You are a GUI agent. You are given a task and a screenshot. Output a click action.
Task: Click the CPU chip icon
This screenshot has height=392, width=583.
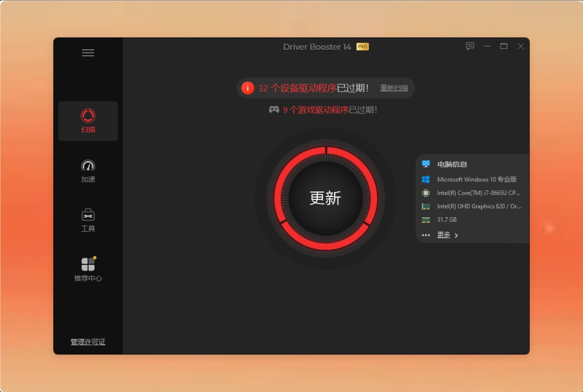tap(425, 193)
